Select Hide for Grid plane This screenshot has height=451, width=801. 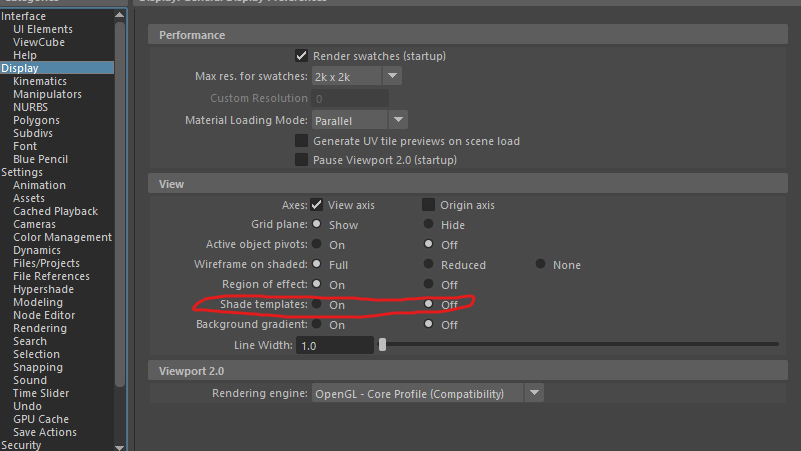[429, 225]
